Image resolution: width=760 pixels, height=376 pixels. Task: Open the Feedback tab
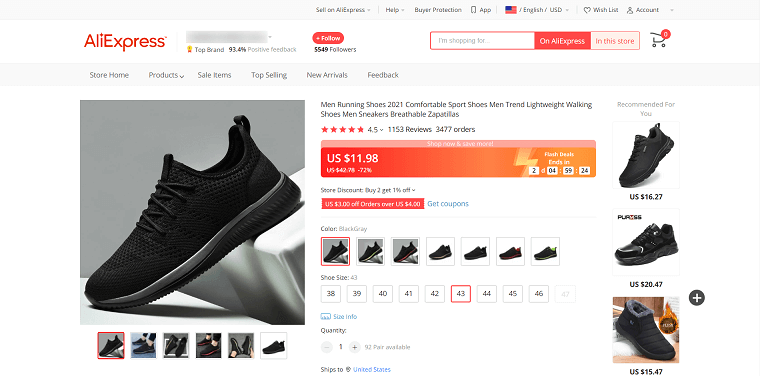[x=383, y=75]
